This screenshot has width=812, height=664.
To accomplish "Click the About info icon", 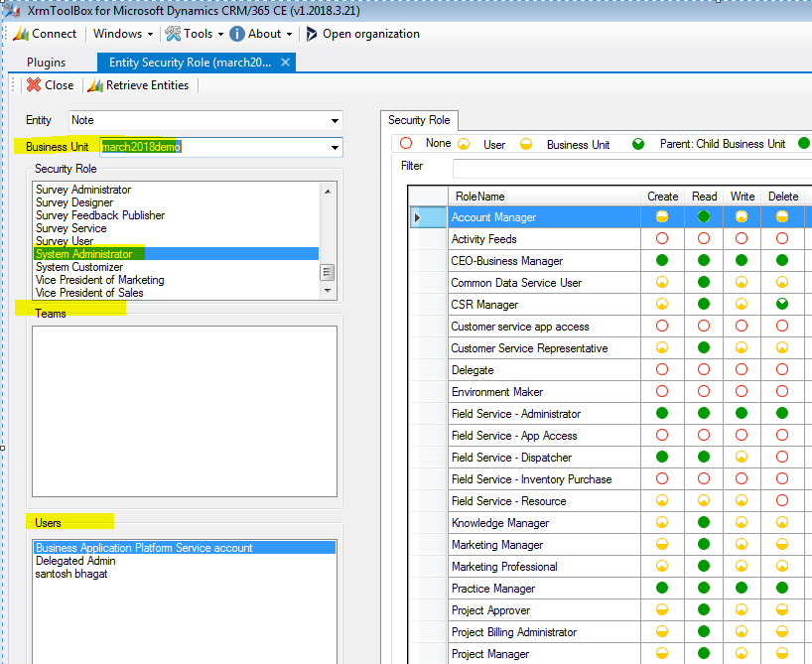I will (x=236, y=34).
